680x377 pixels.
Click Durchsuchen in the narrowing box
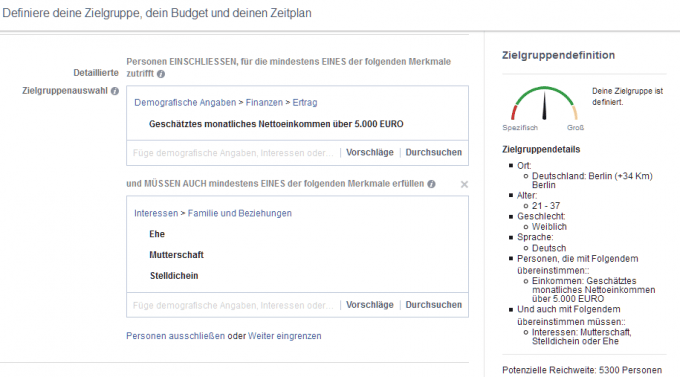434,305
